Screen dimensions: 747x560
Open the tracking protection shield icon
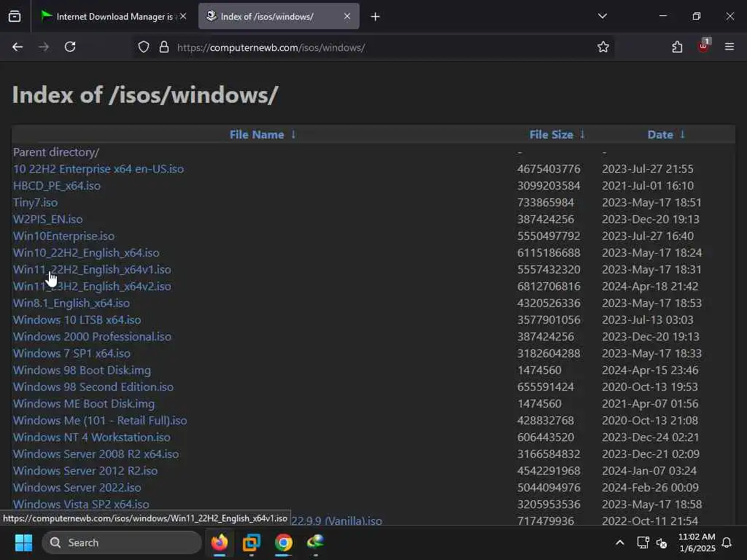(x=144, y=47)
